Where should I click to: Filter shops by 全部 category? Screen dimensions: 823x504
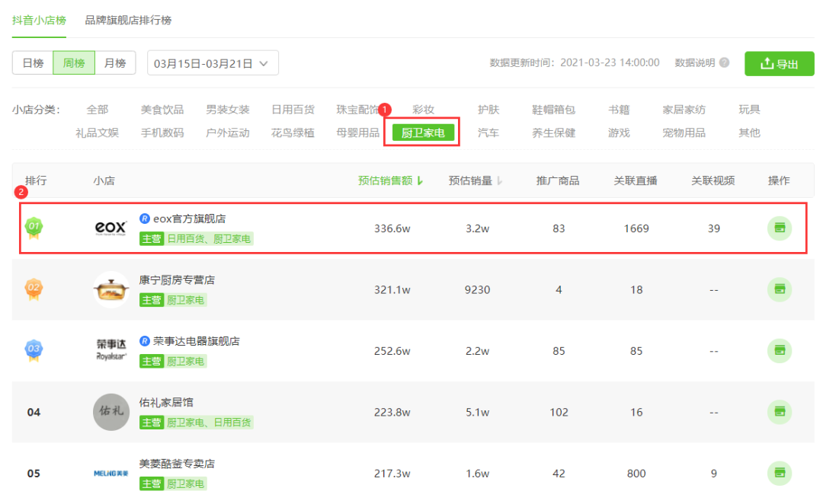click(97, 110)
